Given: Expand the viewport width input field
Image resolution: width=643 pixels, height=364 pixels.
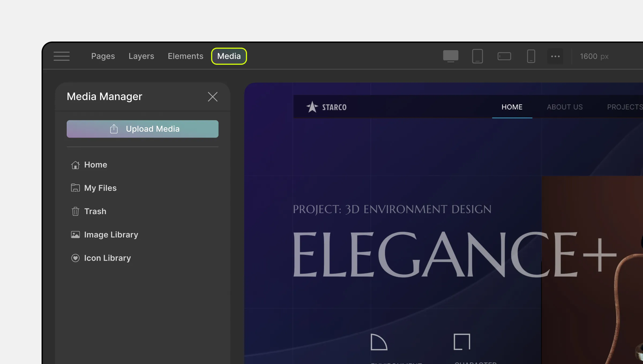Looking at the screenshot, I should coord(595,56).
